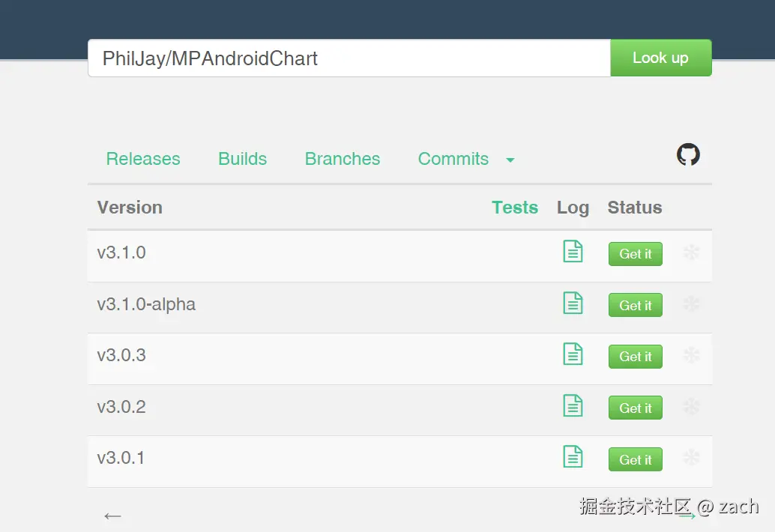The height and width of the screenshot is (532, 775).
Task: Click the Log column header
Action: click(x=573, y=208)
